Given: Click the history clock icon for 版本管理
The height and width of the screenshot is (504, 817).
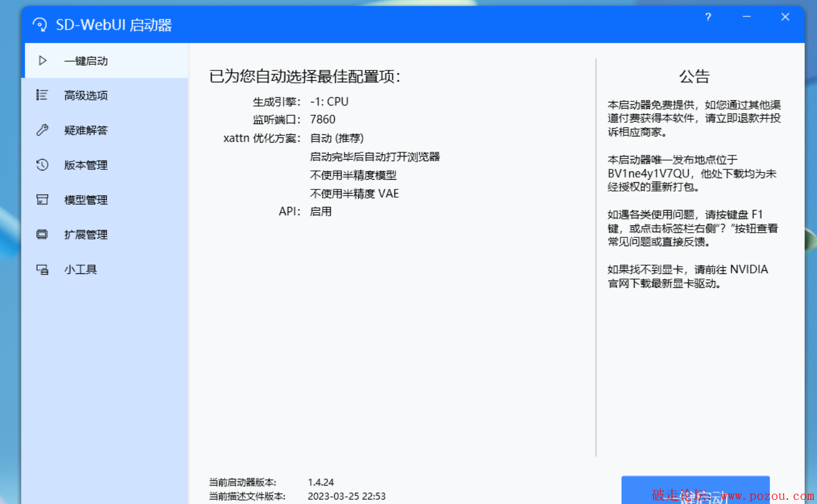Looking at the screenshot, I should [x=42, y=165].
